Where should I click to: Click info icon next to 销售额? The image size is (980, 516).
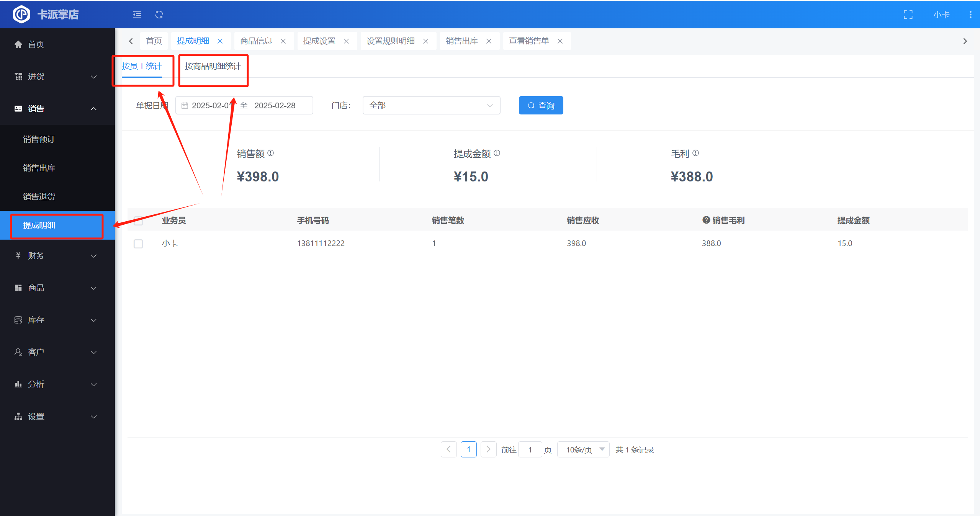pyautogui.click(x=271, y=153)
